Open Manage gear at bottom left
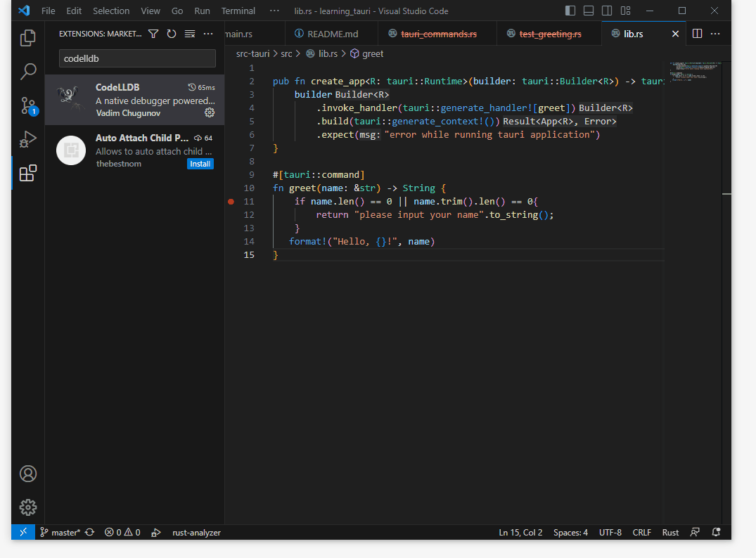756x558 pixels. click(x=28, y=507)
